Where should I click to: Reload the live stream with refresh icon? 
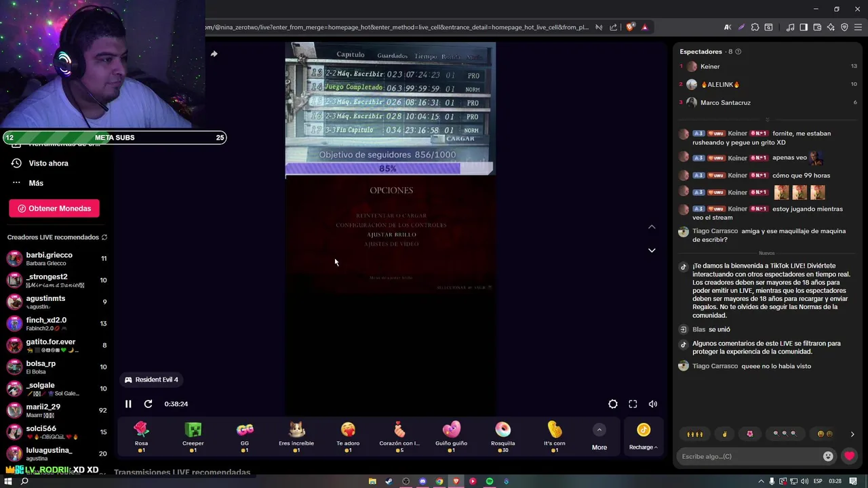coord(148,404)
